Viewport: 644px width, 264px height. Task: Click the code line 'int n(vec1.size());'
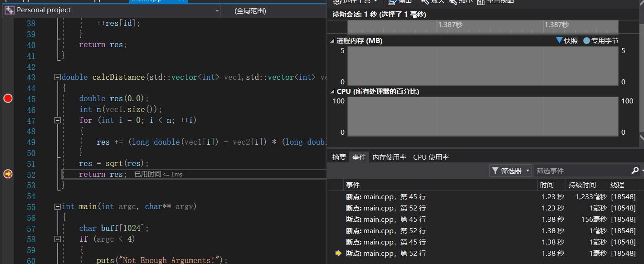coord(120,109)
